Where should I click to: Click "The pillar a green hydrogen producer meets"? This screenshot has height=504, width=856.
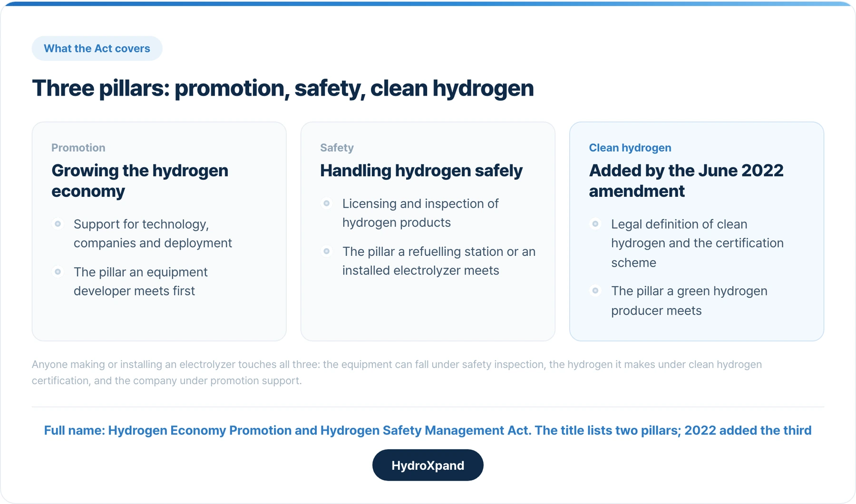click(689, 300)
